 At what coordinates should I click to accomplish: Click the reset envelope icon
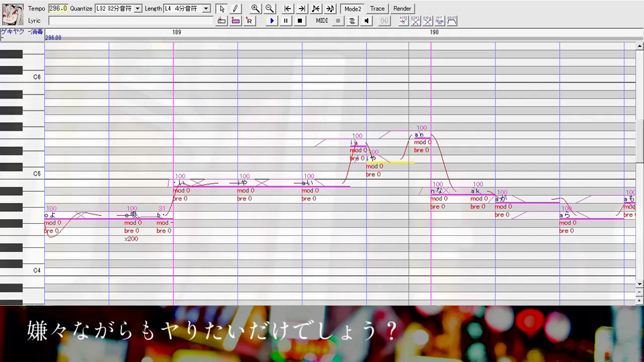tap(451, 21)
